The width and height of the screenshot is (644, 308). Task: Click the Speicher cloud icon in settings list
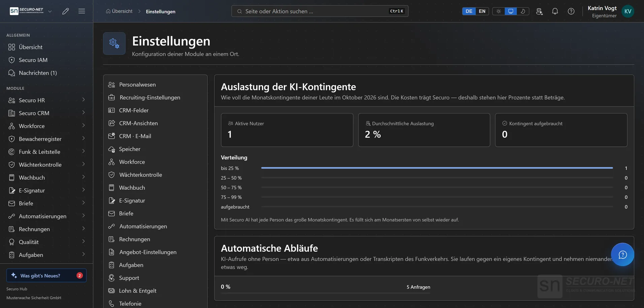(111, 149)
